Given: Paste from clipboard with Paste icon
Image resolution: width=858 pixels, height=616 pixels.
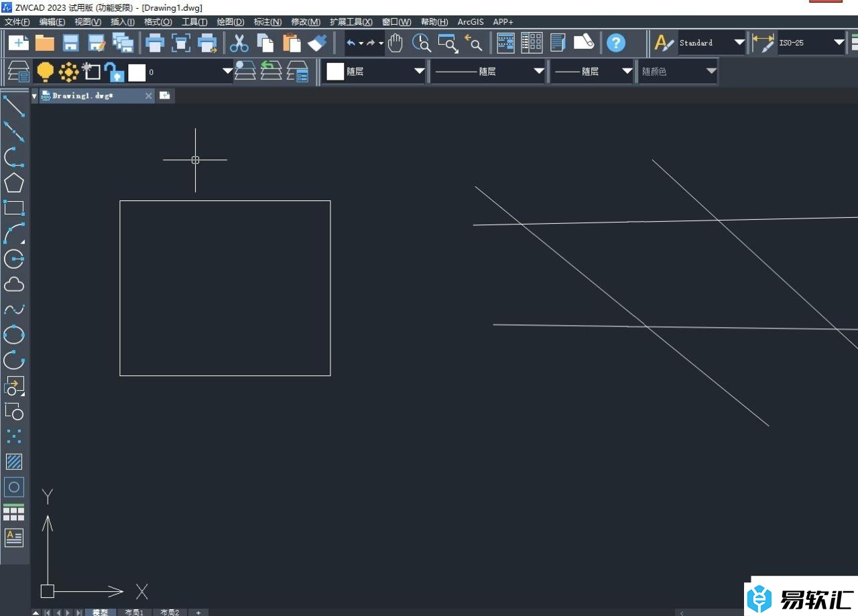Looking at the screenshot, I should pos(292,43).
